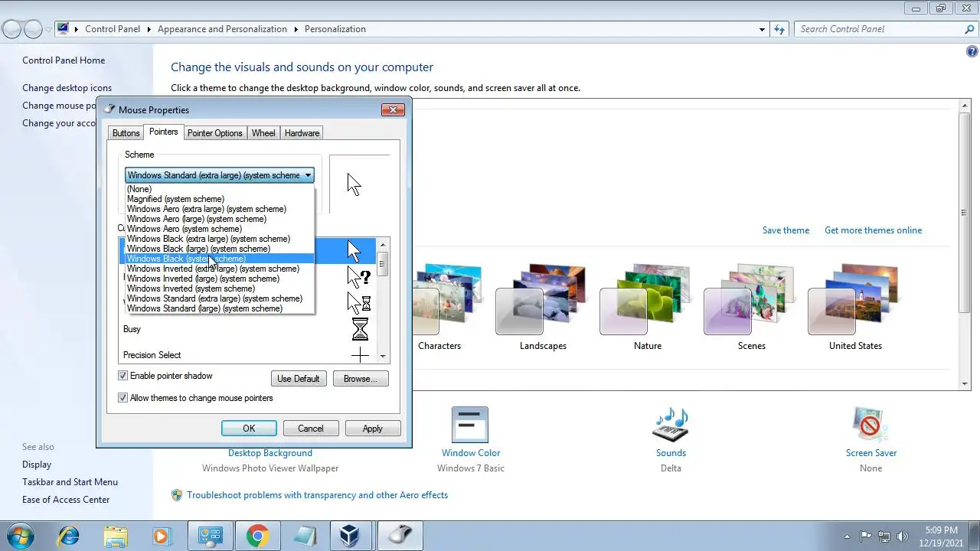
Task: Click the Back navigation arrow button
Action: pos(12,29)
